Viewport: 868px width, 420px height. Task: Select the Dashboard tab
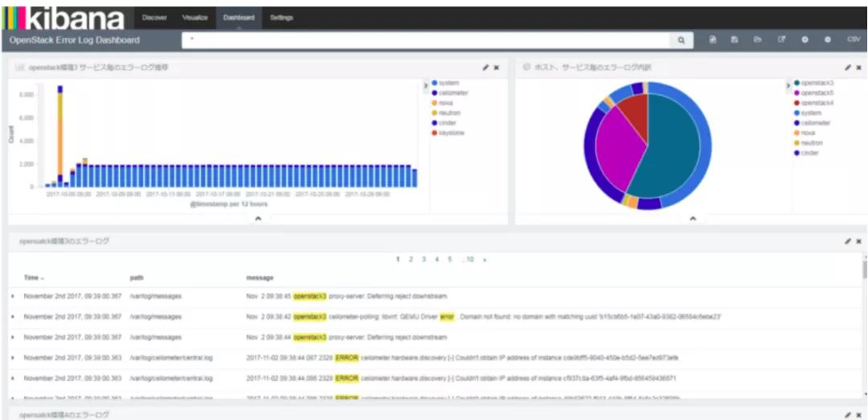click(x=240, y=18)
